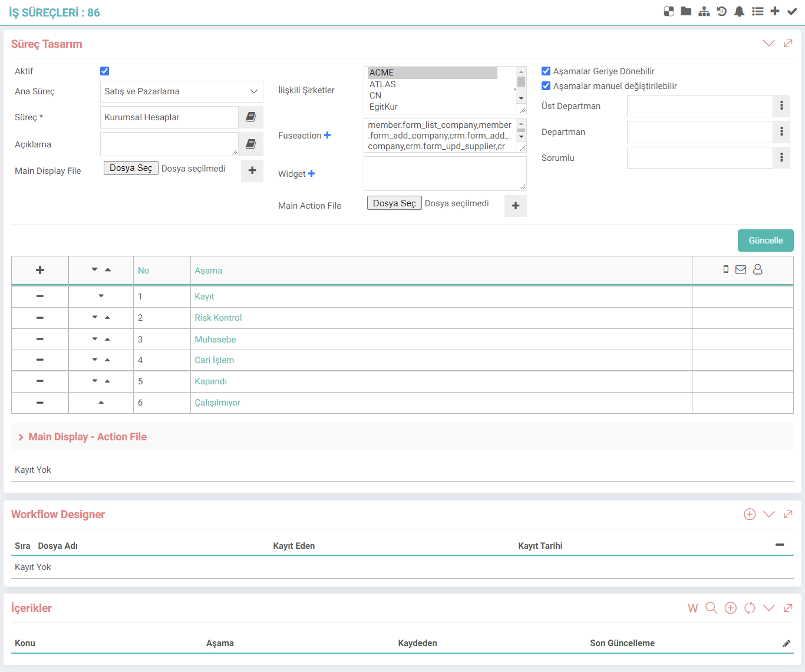Click the Süreç input field
Screen dimensions: 805x672
click(169, 117)
